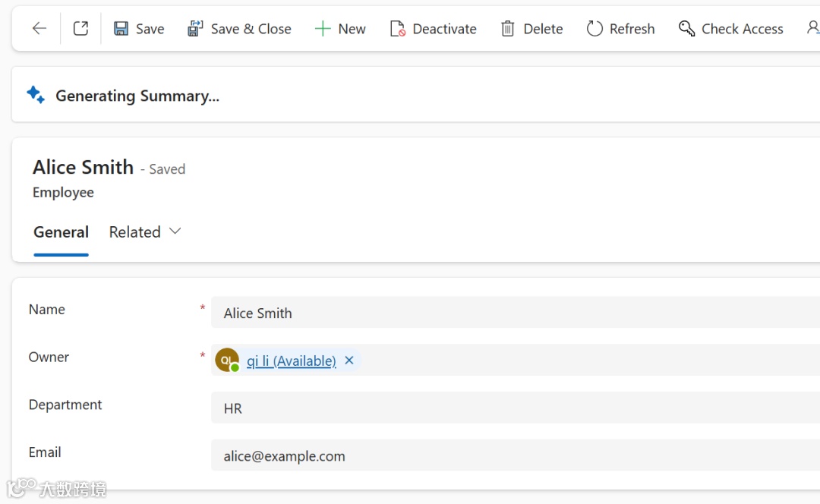820x504 pixels.
Task: Click the New plus icon
Action: click(x=323, y=29)
